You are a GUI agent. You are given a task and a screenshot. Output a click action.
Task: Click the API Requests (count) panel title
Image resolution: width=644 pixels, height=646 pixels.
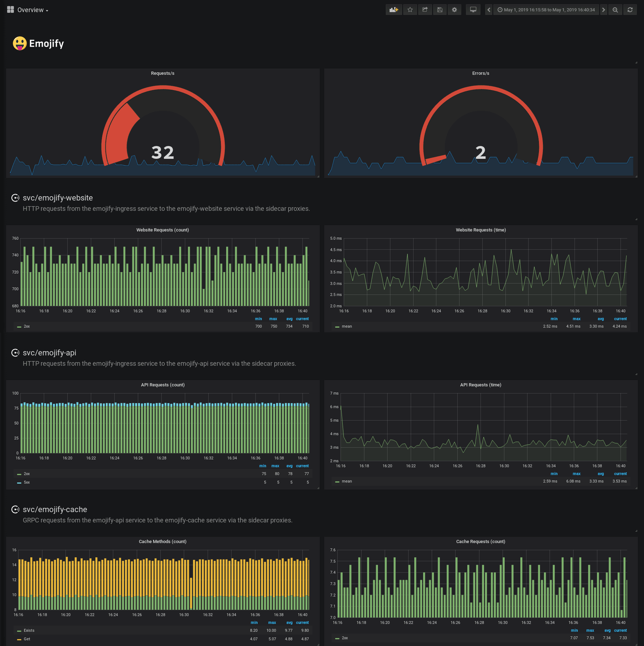pyautogui.click(x=163, y=385)
